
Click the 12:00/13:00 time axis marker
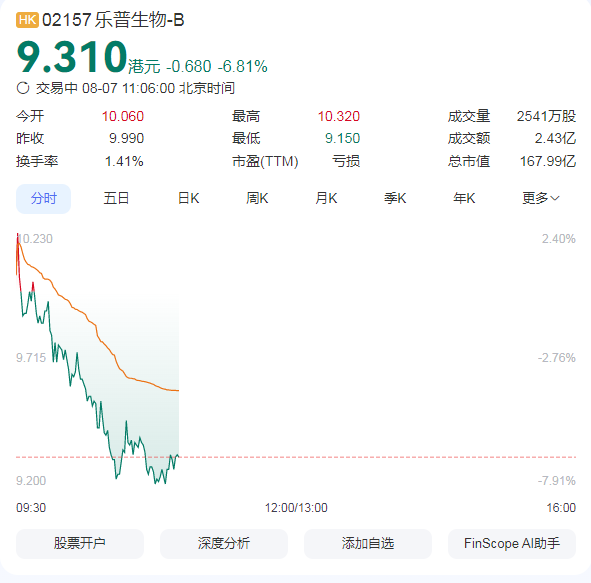296,508
